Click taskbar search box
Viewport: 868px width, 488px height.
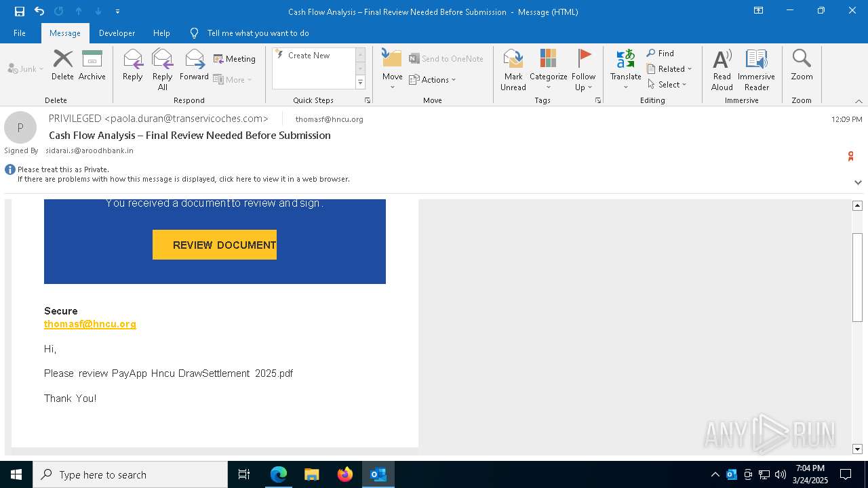tap(130, 474)
